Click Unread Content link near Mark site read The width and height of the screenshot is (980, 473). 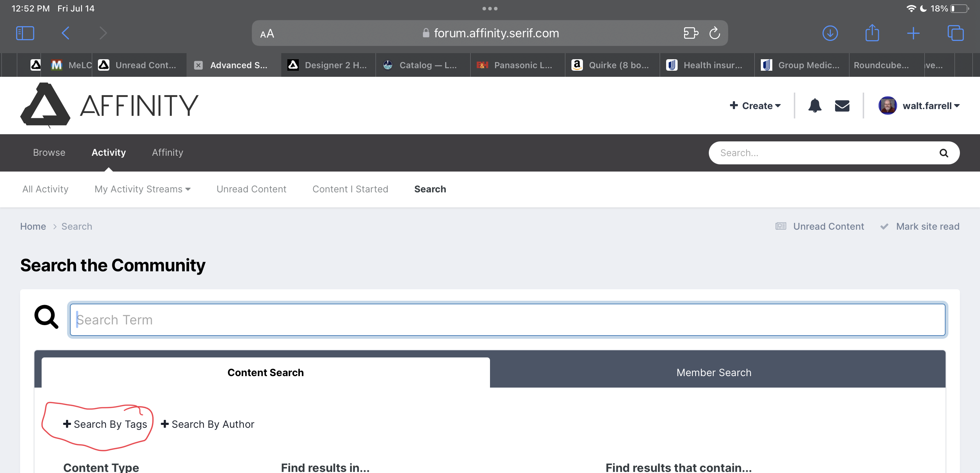820,226
